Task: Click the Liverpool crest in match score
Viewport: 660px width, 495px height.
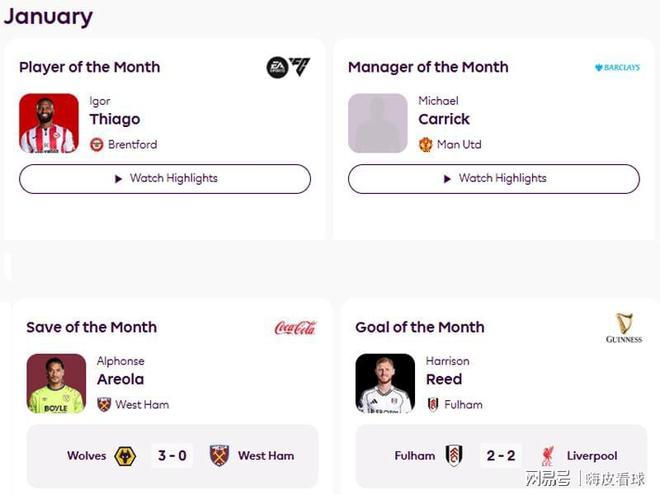Action: pyautogui.click(x=547, y=456)
